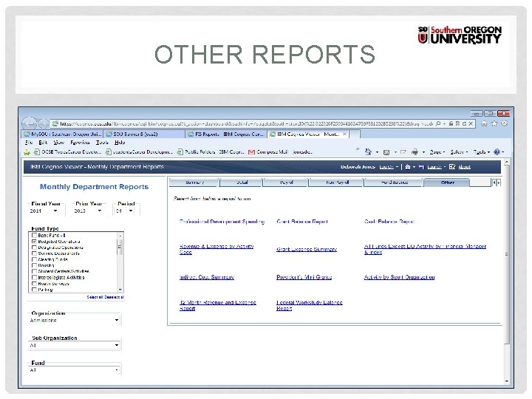Open the Organization dropdown
Screen dimensions: 532x399
75,320
